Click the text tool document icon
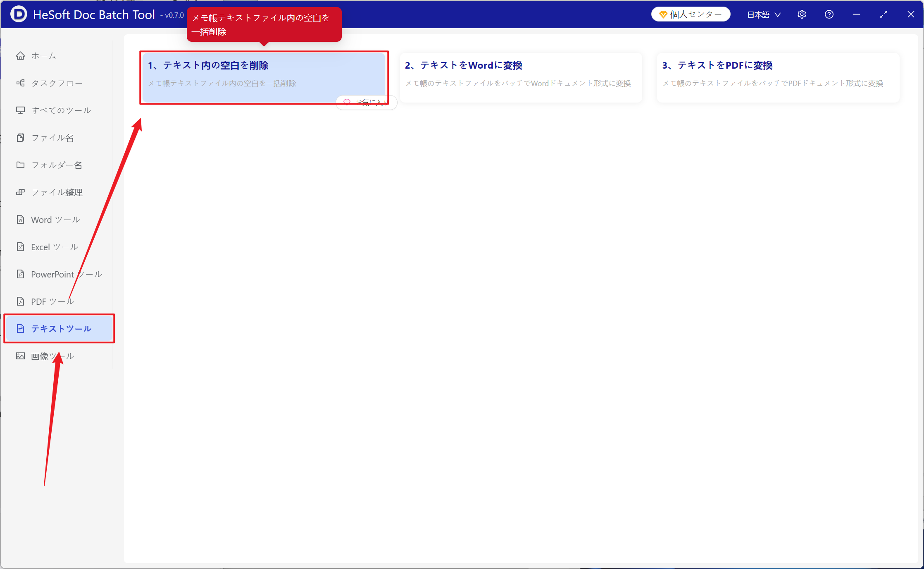 [x=20, y=329]
